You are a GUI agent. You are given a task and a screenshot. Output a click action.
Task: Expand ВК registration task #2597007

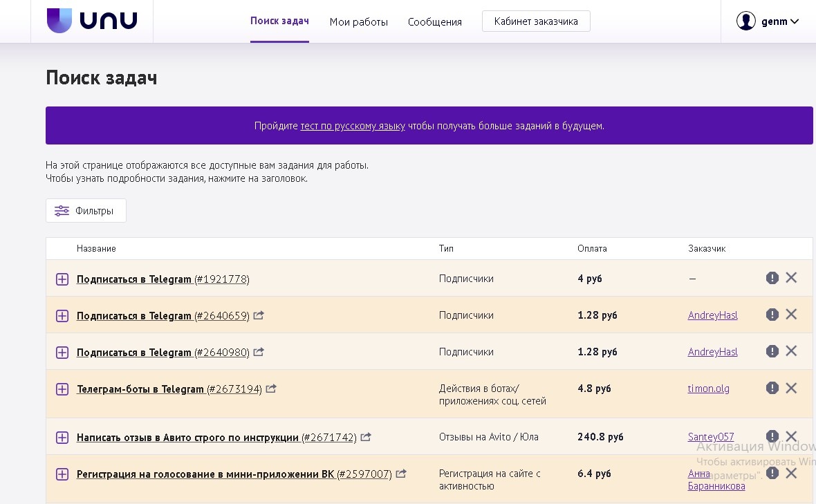[x=62, y=474]
